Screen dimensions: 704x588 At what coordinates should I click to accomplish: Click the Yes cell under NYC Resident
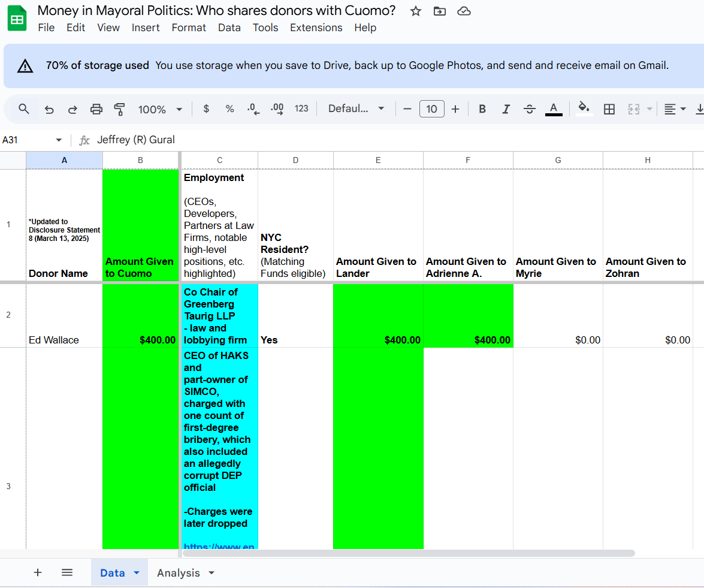click(x=295, y=315)
